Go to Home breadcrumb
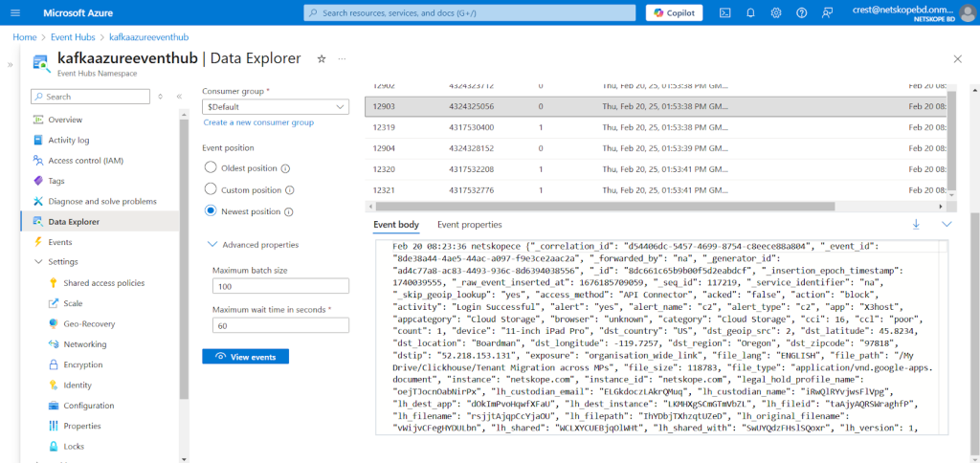The height and width of the screenshot is (463, 980). coord(24,37)
